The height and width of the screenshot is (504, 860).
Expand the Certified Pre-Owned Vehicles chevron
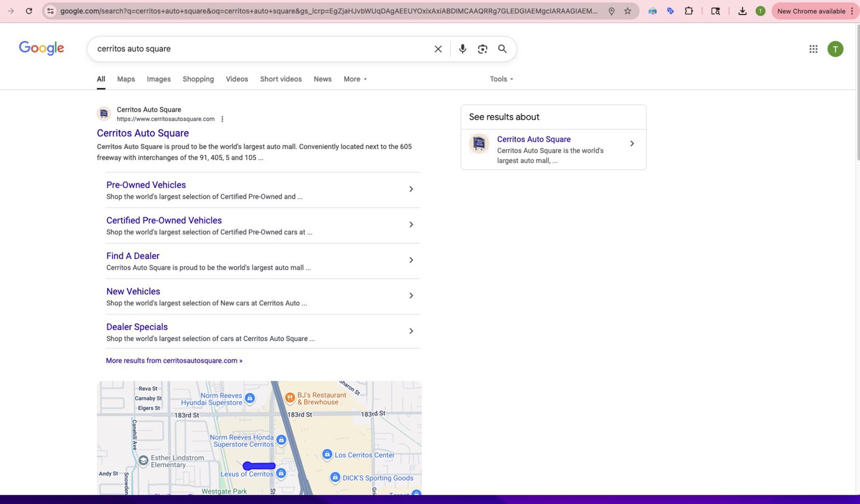click(x=411, y=225)
